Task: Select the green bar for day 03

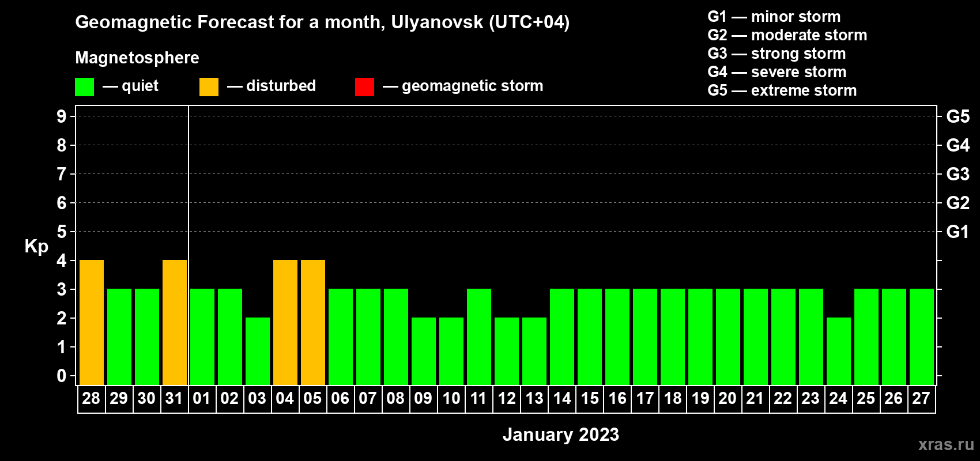Action: [x=258, y=352]
